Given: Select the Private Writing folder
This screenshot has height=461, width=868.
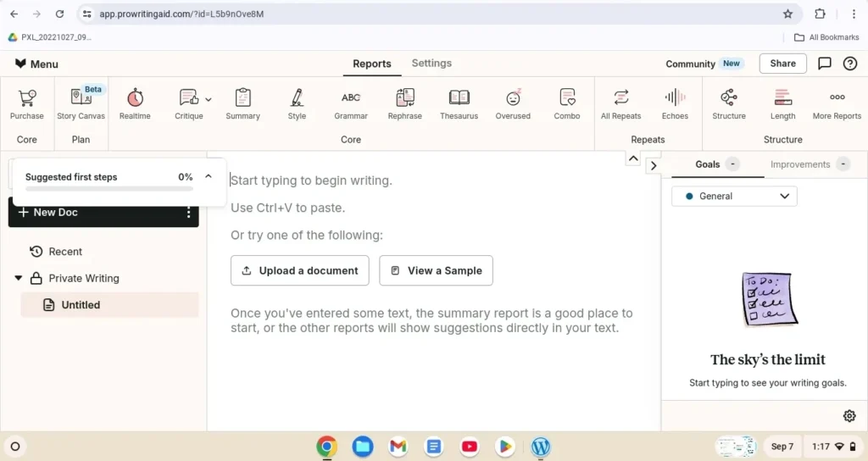Looking at the screenshot, I should pyautogui.click(x=75, y=278).
